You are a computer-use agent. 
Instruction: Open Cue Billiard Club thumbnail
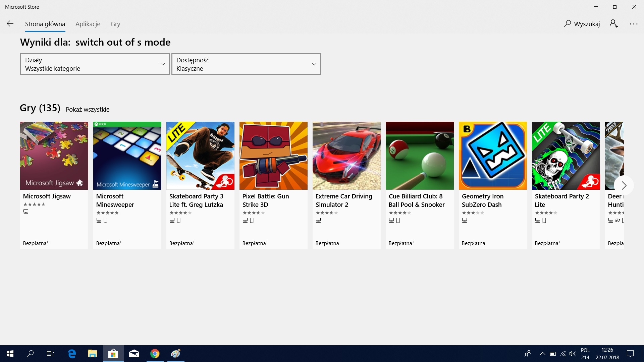click(x=420, y=156)
